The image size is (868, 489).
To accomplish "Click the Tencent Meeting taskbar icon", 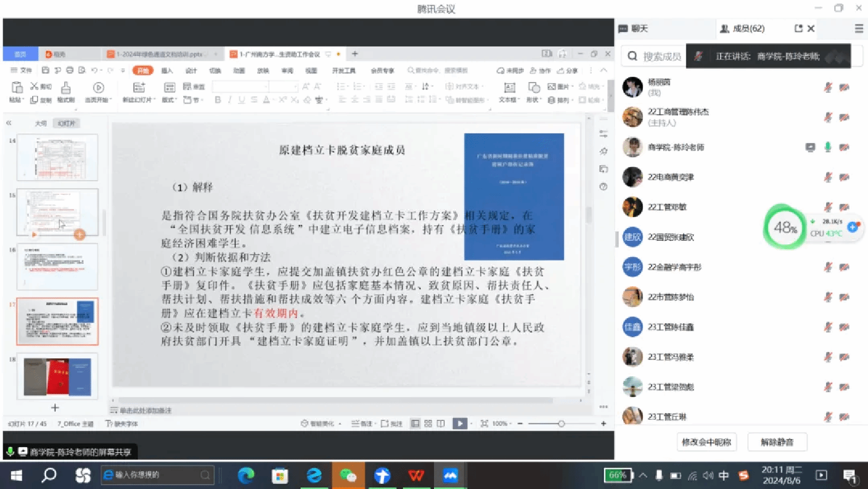I will pyautogui.click(x=450, y=475).
